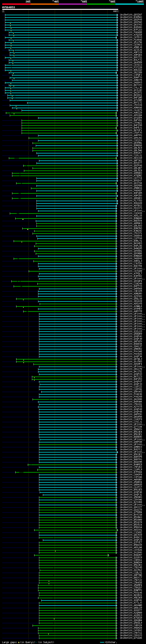Open the UniRef100_Q5KDR0 entry

pos(131,497)
